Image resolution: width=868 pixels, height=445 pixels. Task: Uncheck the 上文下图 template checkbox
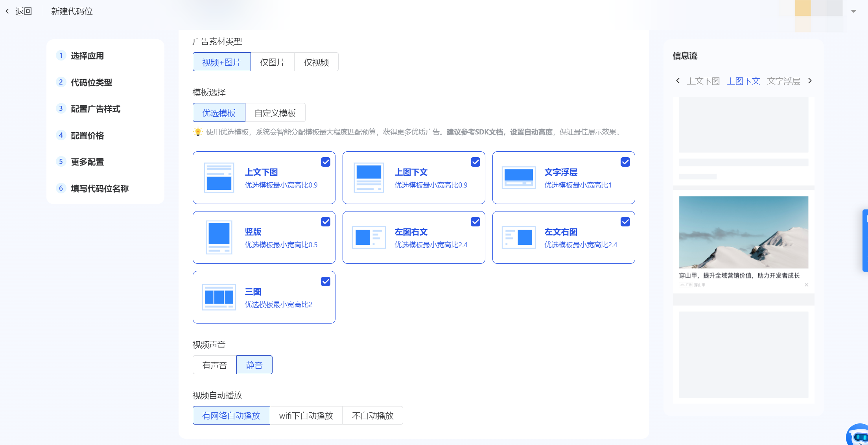point(326,162)
